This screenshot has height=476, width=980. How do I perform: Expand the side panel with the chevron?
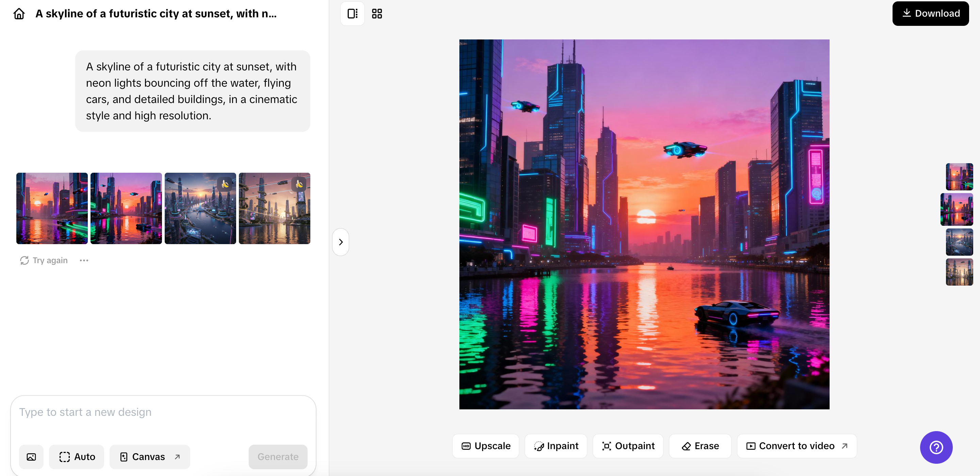click(341, 242)
